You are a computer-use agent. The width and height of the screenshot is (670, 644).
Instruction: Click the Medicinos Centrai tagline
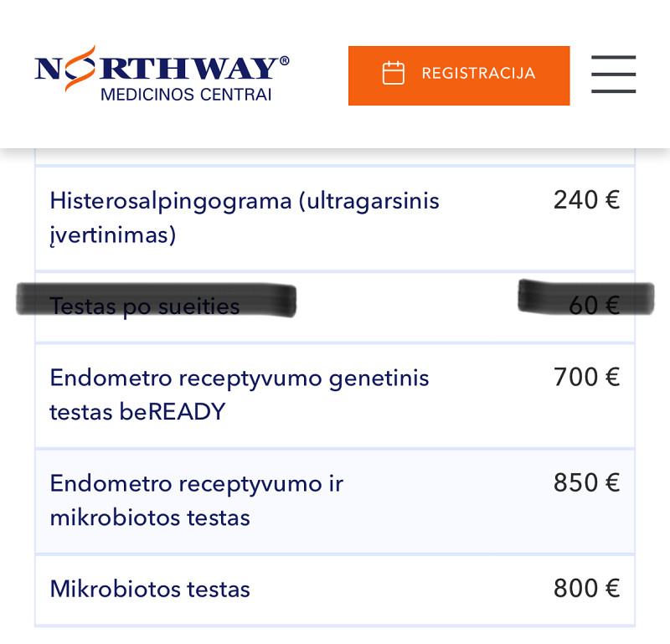click(186, 95)
